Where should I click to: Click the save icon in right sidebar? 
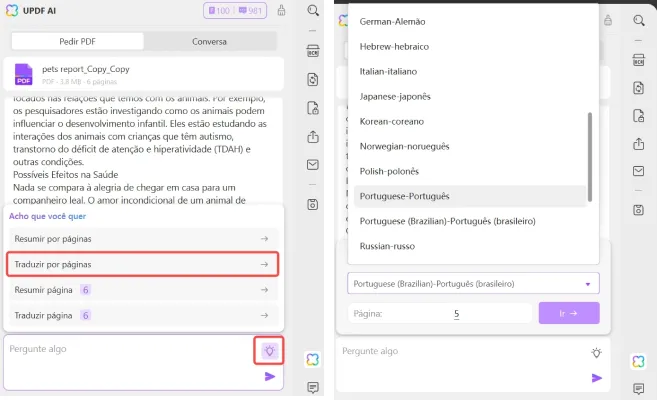[x=639, y=210]
